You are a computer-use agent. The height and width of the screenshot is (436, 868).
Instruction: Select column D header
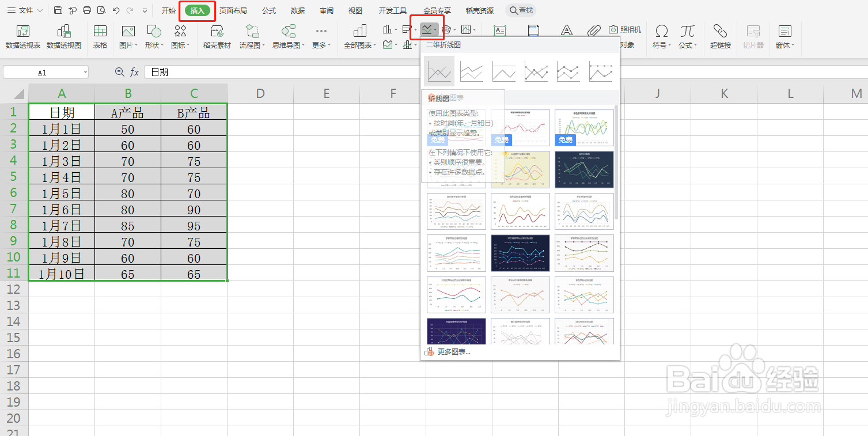pos(260,93)
